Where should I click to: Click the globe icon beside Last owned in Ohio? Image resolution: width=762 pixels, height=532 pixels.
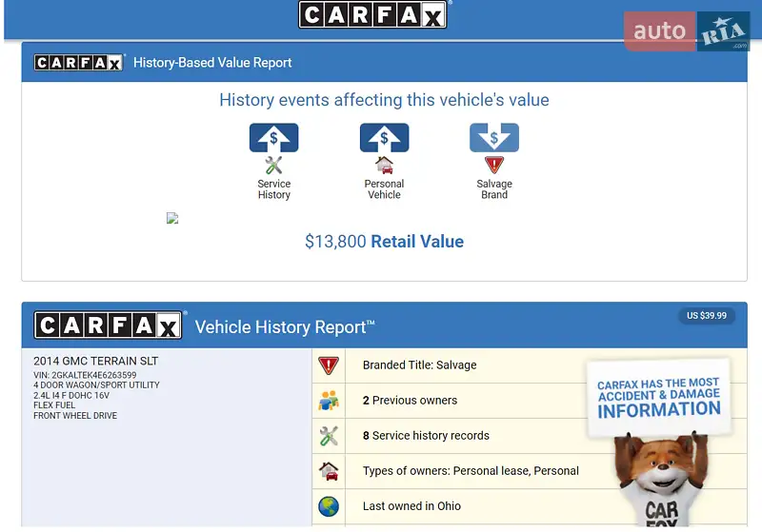pyautogui.click(x=329, y=506)
